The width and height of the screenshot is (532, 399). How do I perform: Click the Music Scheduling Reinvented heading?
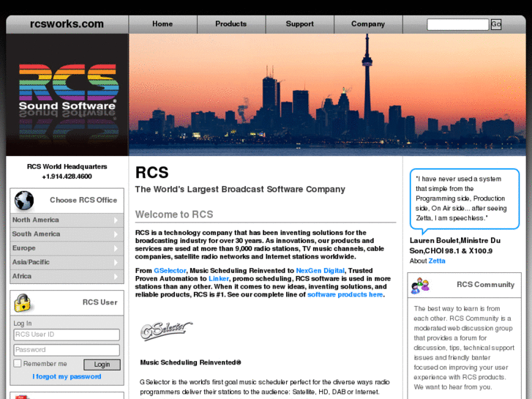coord(191,362)
